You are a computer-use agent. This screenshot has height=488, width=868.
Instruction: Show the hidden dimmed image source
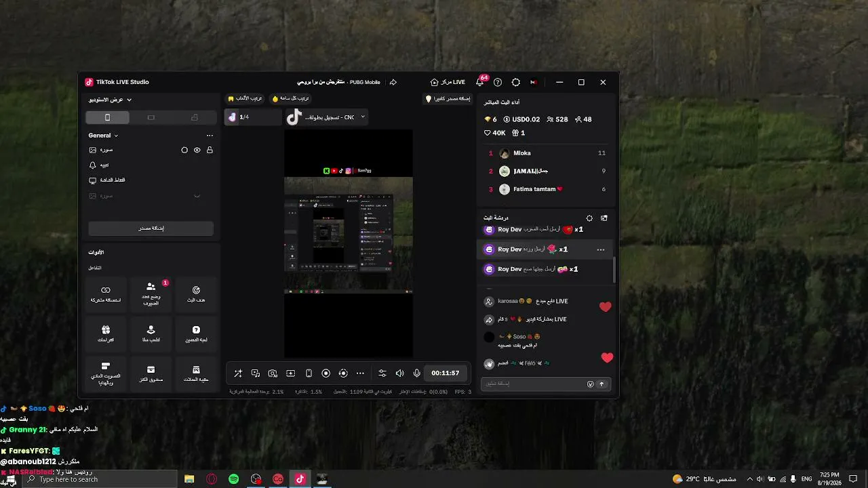197,196
